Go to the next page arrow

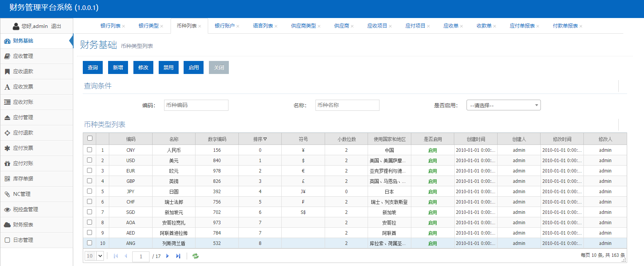coord(168,256)
